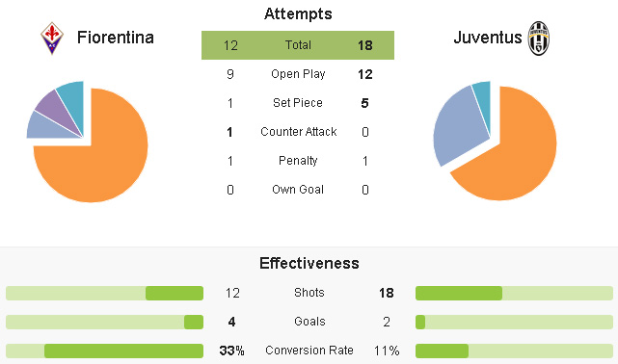
Task: Click Juventus's Goals bar
Action: pos(514,322)
